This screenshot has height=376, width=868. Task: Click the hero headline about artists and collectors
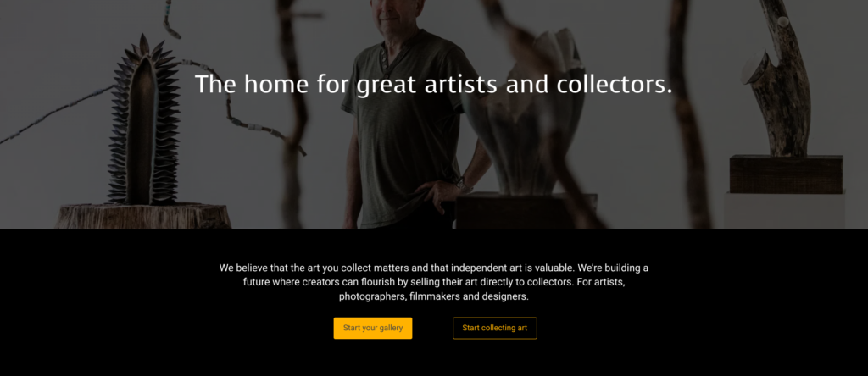(x=433, y=84)
